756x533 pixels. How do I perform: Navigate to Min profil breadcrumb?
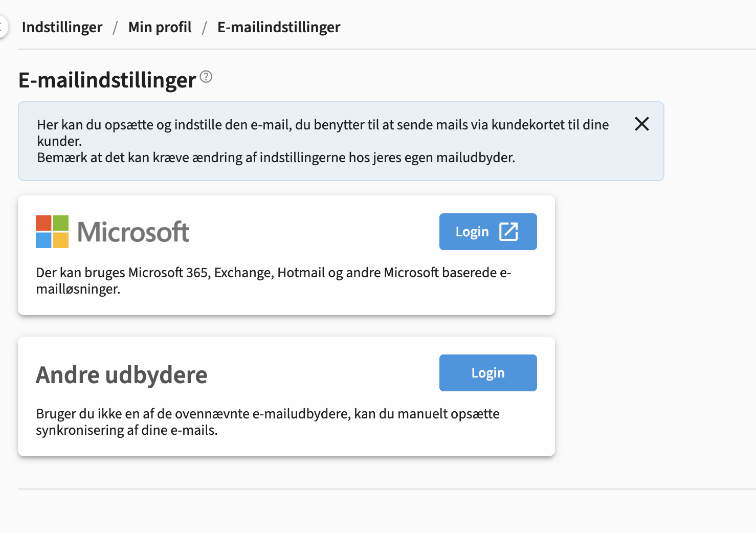tap(160, 27)
